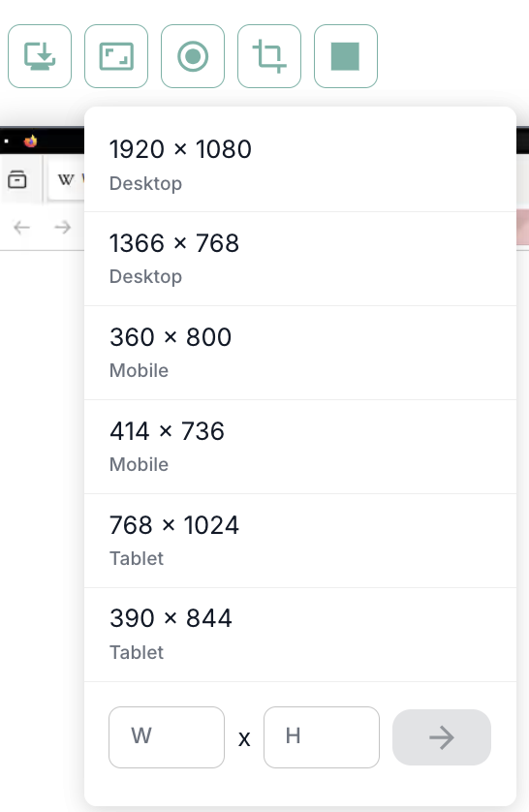Click the Firefox icon in the top bar
Screen dimensions: 529x812
(x=31, y=141)
